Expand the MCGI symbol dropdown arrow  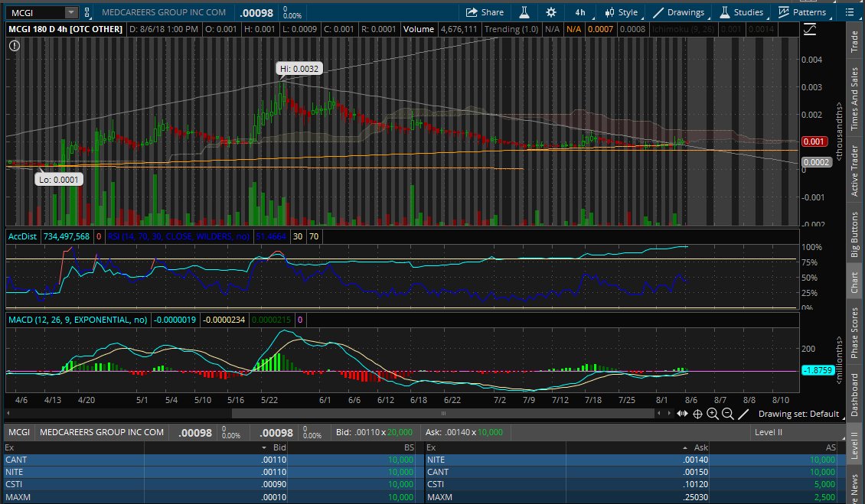71,12
